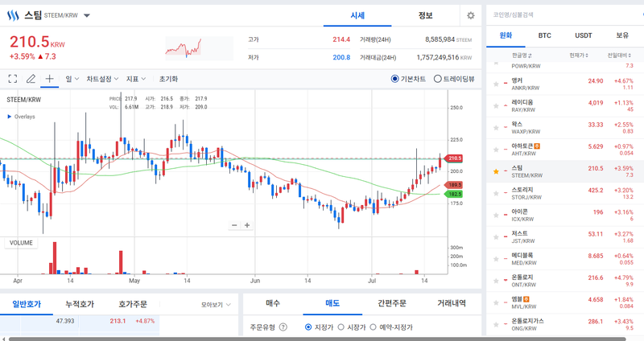This screenshot has width=644, height=341.
Task: Select the 아이콘 ICX/KRW row
Action: (x=565, y=215)
